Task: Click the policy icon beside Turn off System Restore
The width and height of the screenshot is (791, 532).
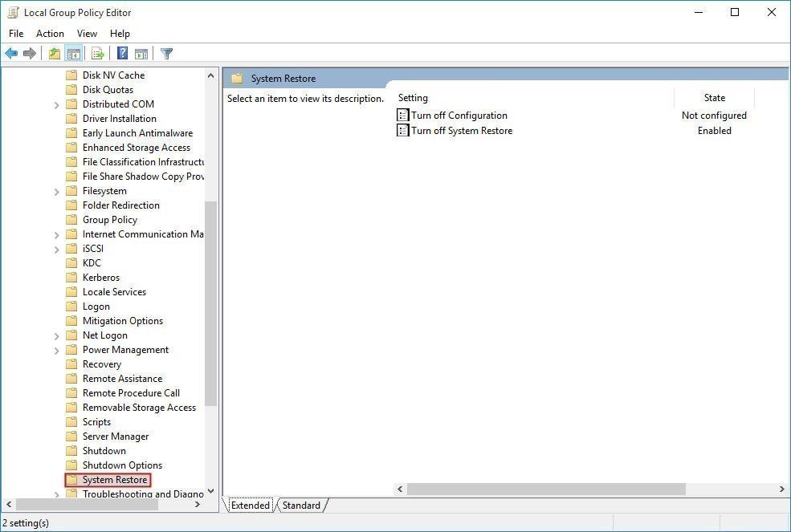Action: pyautogui.click(x=402, y=131)
